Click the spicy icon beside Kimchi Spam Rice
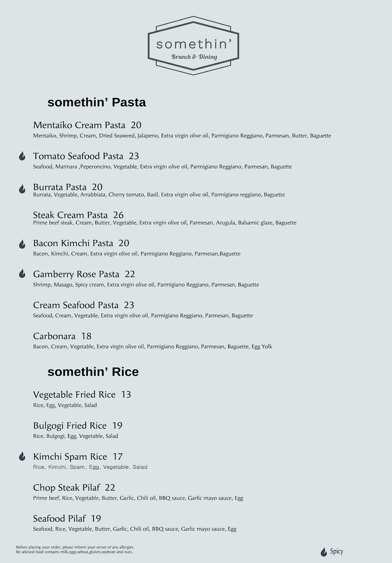The image size is (392, 563). tap(22, 456)
